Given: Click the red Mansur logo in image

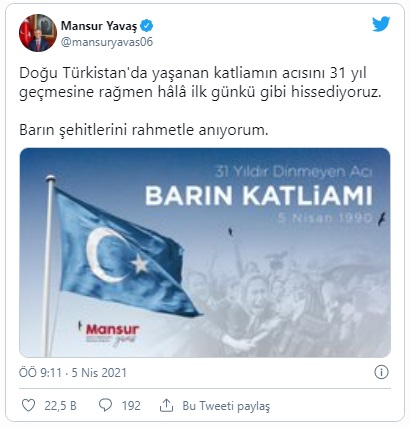Looking at the screenshot, I should pyautogui.click(x=112, y=330).
